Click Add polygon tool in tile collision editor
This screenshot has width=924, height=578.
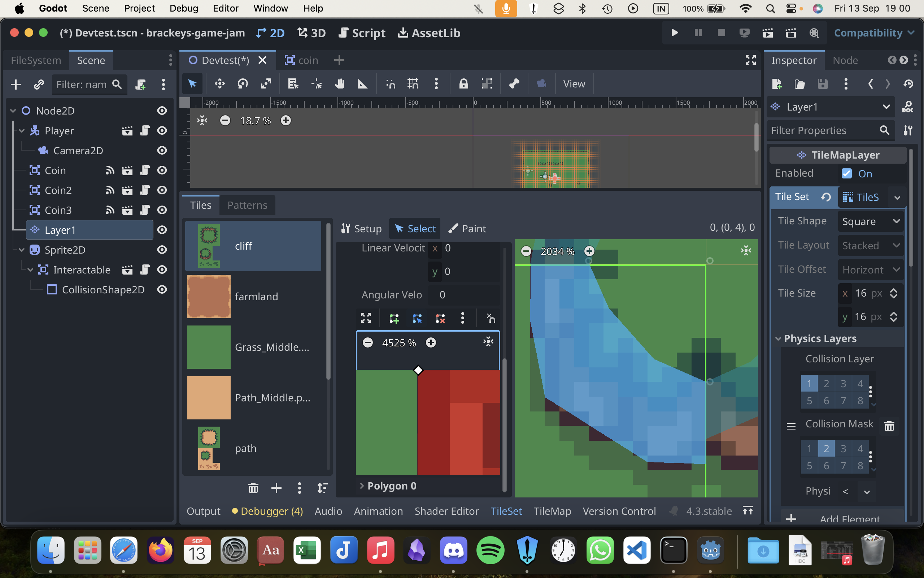pyautogui.click(x=394, y=318)
